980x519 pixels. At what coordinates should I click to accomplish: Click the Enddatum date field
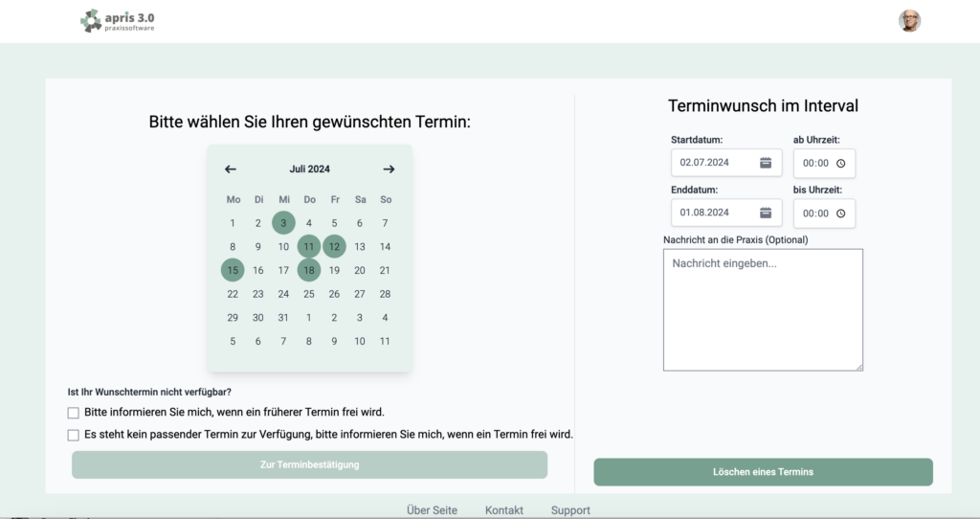(x=726, y=213)
